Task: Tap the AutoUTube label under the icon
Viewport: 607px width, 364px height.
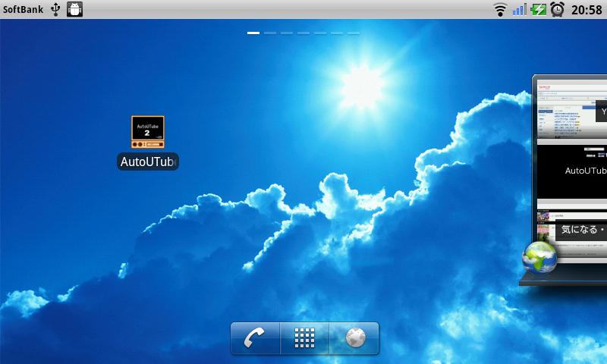Action: pyautogui.click(x=147, y=162)
